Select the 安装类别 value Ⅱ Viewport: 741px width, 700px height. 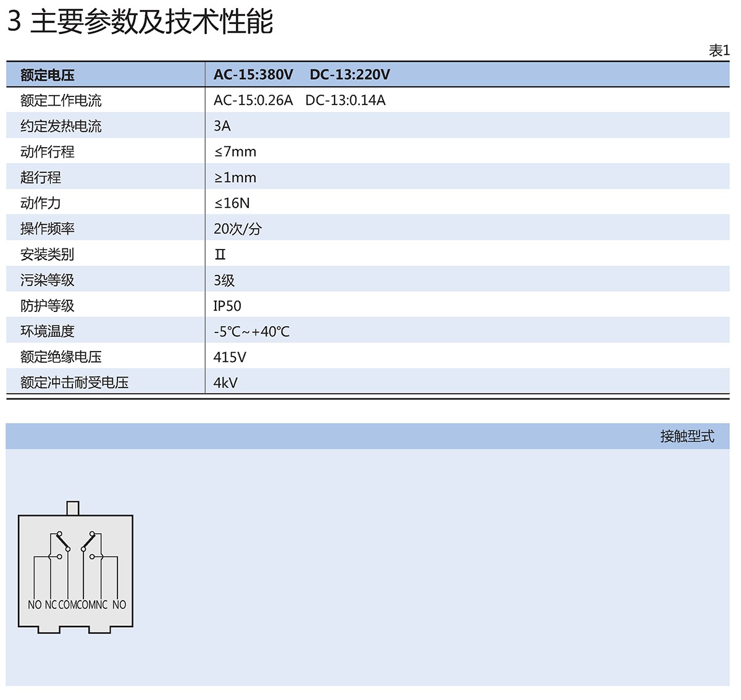pyautogui.click(x=220, y=255)
